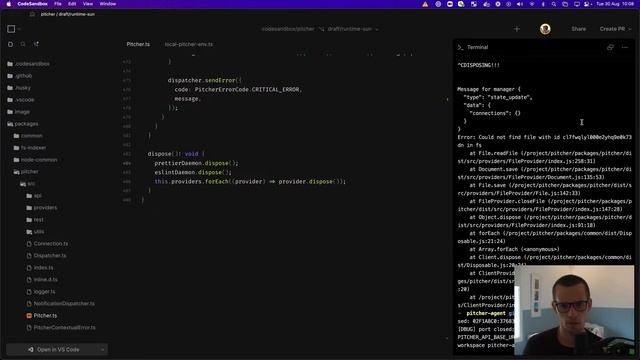This screenshot has height=360, width=640.
Task: Click the Wi-Fi menu bar icon
Action: coord(531,4)
